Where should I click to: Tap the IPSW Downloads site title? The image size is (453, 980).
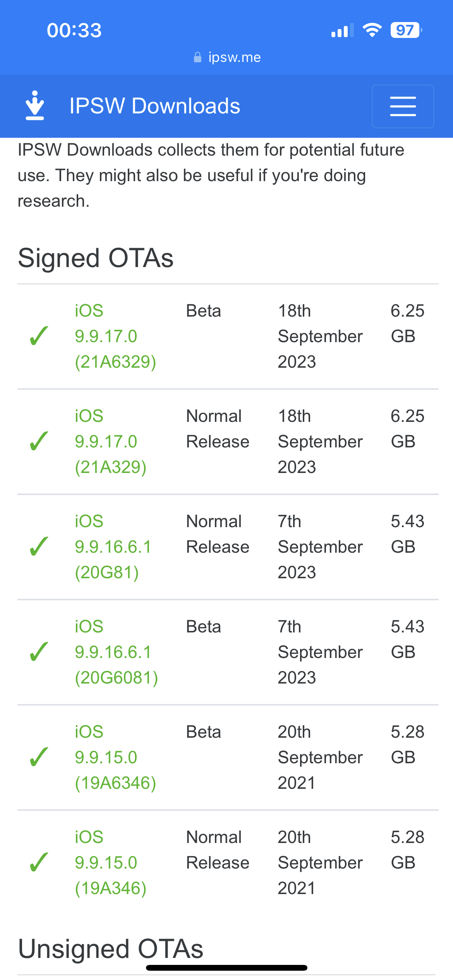pos(154,106)
